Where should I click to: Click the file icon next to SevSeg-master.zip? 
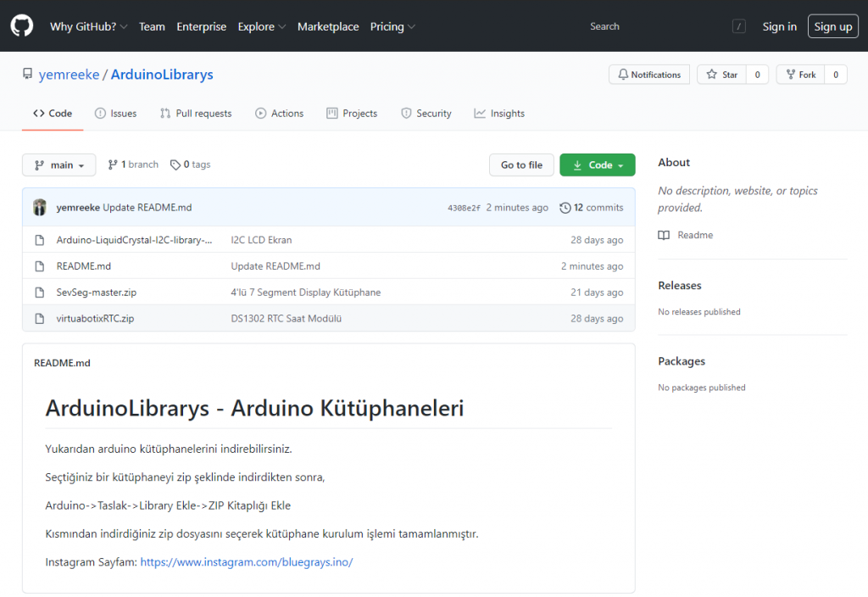39,292
